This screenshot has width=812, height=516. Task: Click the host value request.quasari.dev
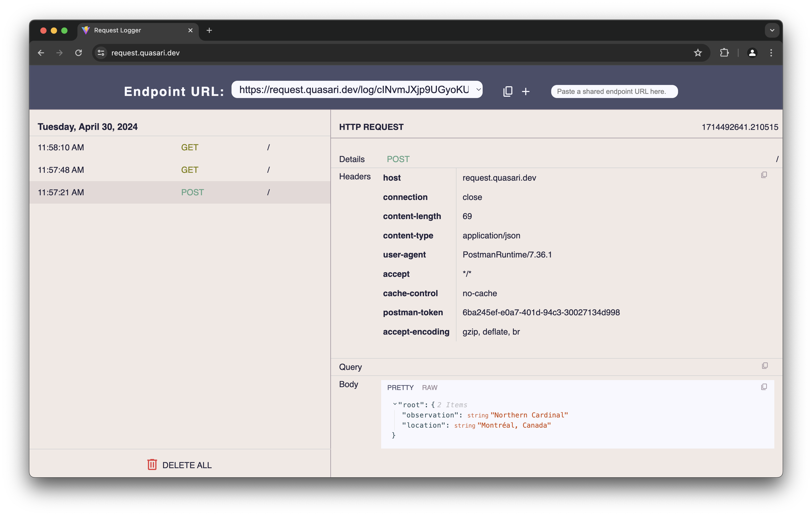[x=499, y=177]
